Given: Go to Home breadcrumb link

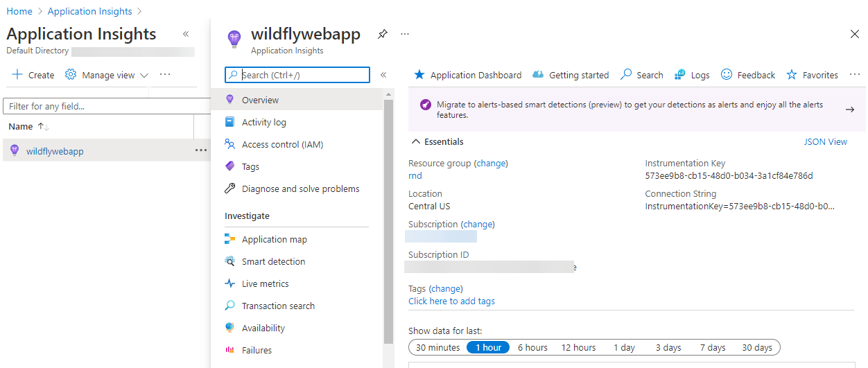Looking at the screenshot, I should coord(19,11).
